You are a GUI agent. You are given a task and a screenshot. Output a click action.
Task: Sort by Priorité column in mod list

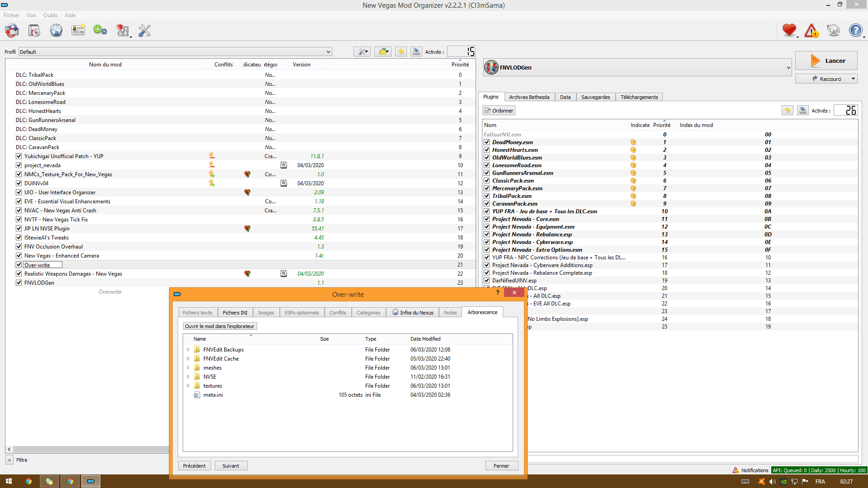coord(460,65)
